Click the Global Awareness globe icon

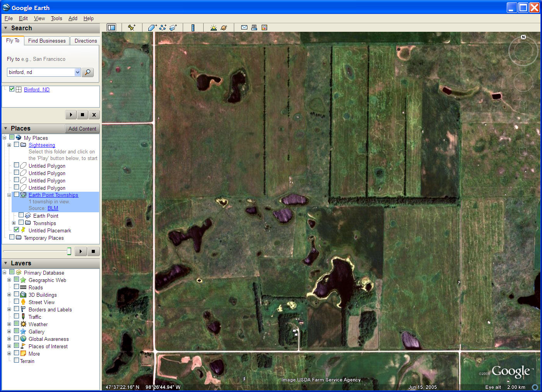(23, 339)
